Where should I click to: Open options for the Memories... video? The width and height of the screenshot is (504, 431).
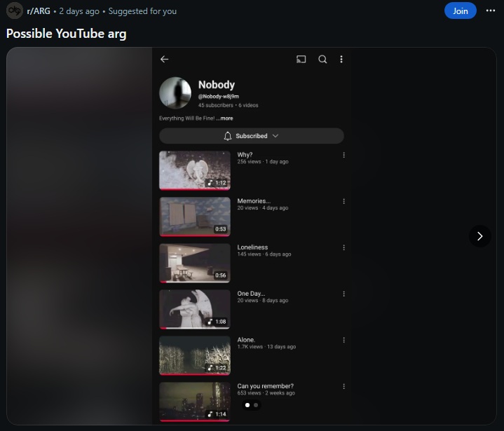click(344, 202)
